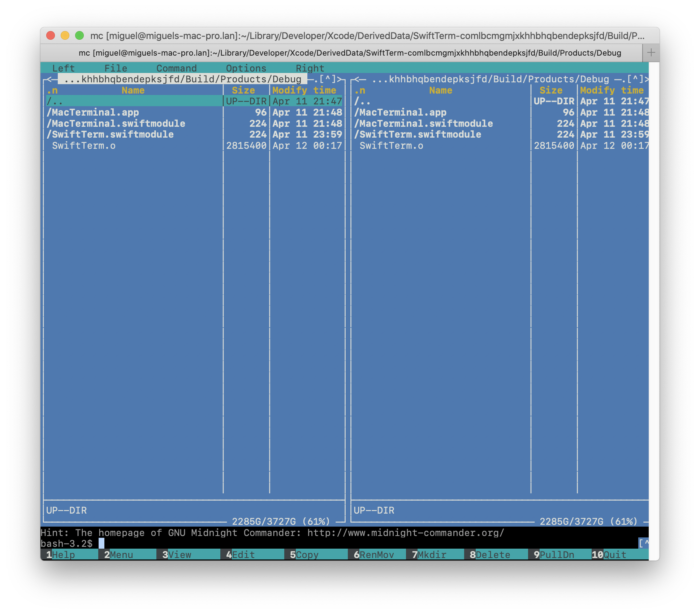Open the Options menu
This screenshot has height=614, width=700.
[246, 68]
